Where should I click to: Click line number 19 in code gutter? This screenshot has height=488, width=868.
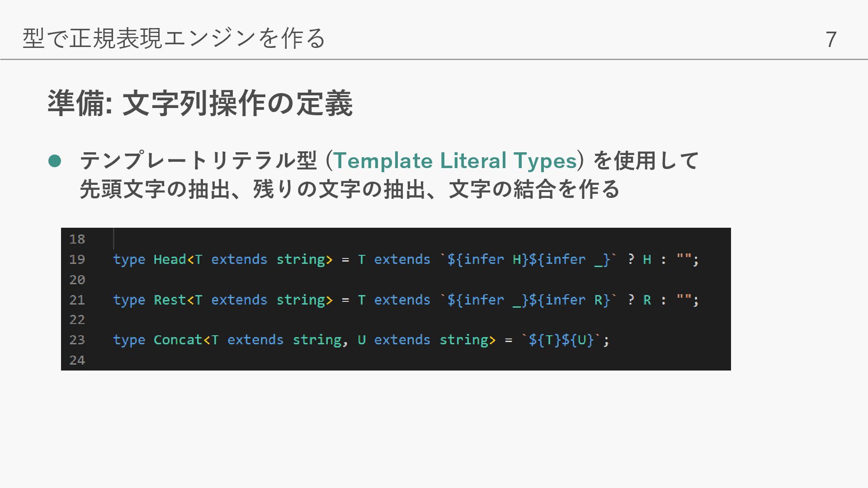77,259
